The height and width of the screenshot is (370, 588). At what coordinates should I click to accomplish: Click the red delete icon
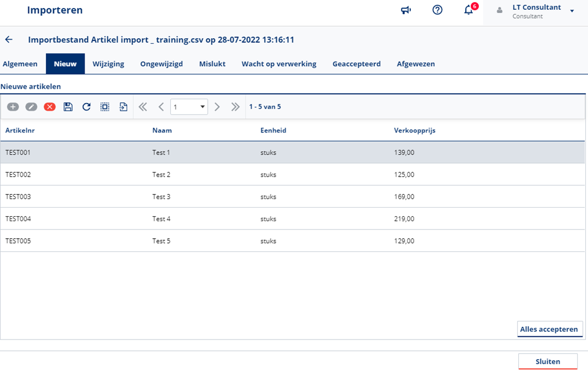[50, 107]
